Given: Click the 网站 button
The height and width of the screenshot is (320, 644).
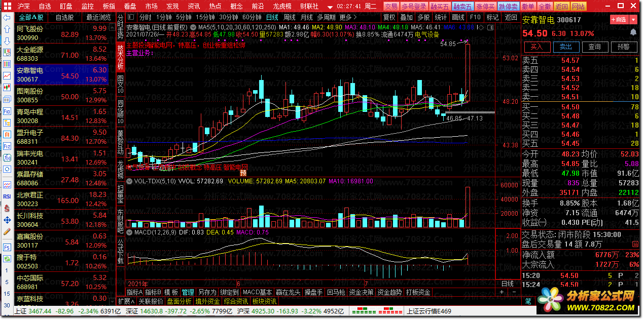Looking at the screenshot, I should pos(578,7).
